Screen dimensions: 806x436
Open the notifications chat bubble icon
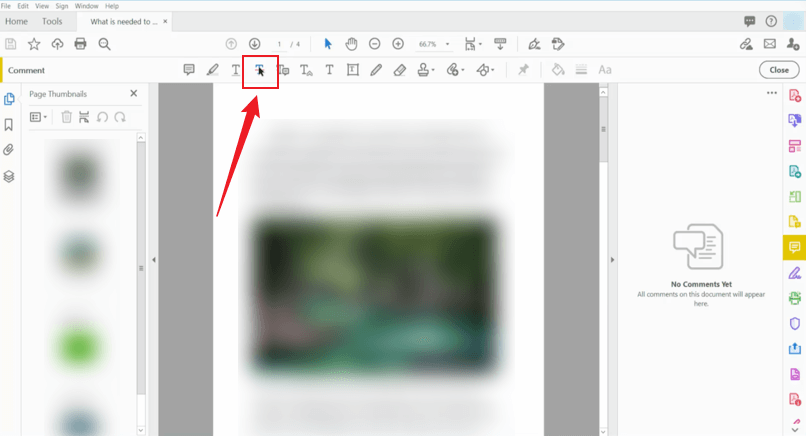(x=749, y=21)
